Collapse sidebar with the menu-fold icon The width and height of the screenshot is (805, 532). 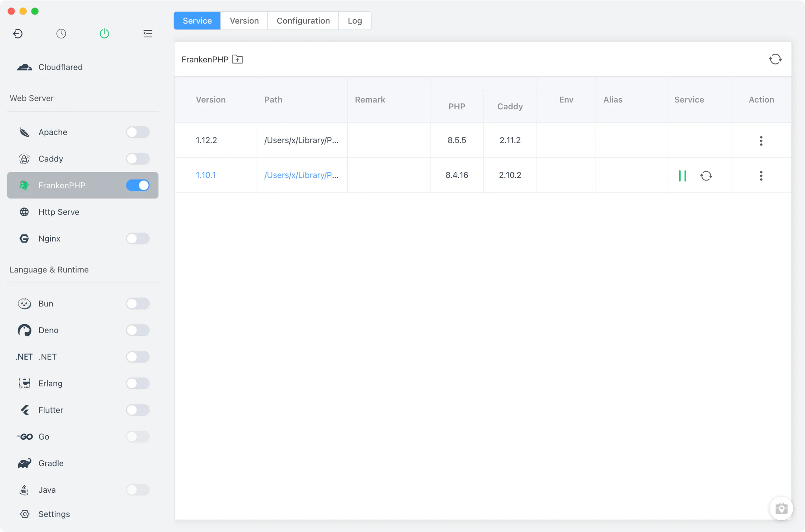(x=148, y=33)
